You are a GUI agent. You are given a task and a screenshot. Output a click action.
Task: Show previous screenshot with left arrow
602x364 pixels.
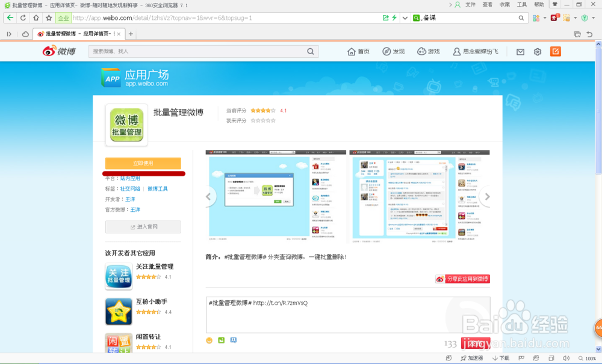208,197
